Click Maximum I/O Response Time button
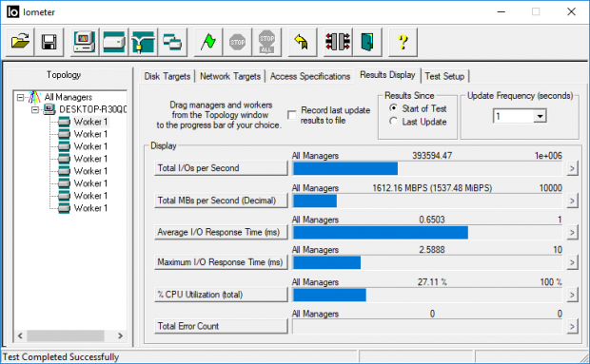This screenshot has width=590, height=364. click(221, 262)
